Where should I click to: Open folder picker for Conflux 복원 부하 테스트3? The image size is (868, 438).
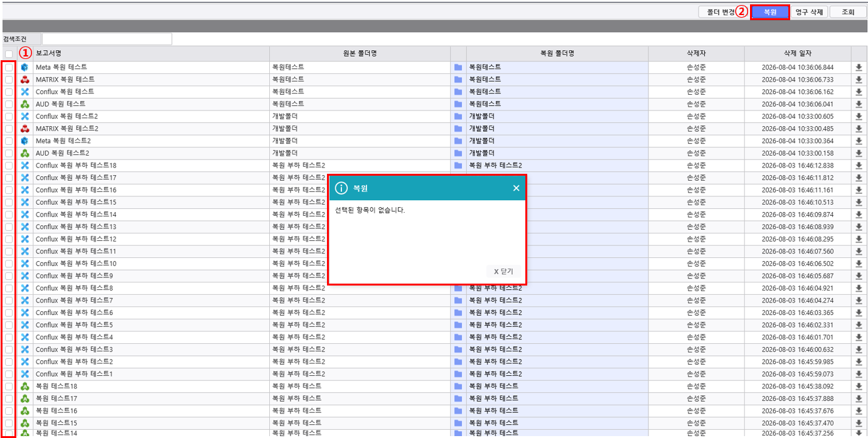click(458, 350)
